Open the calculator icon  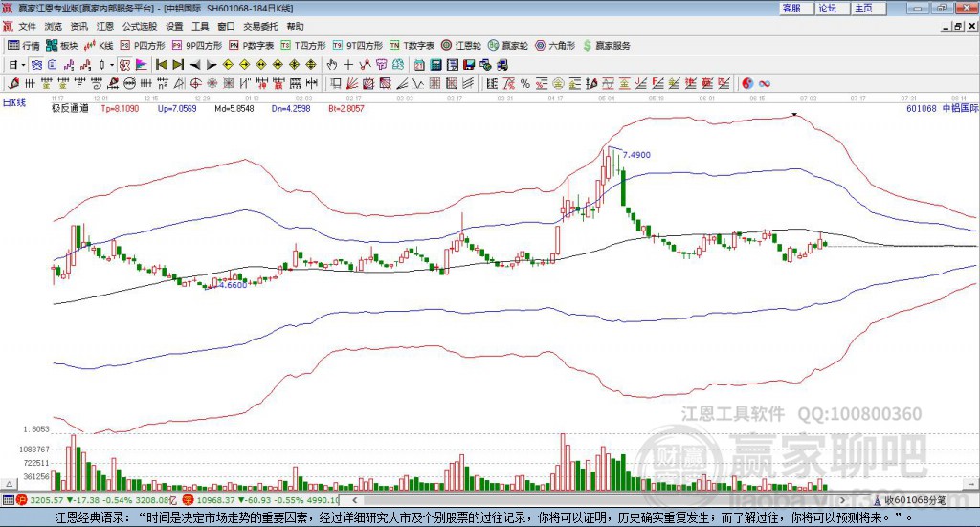(435, 65)
